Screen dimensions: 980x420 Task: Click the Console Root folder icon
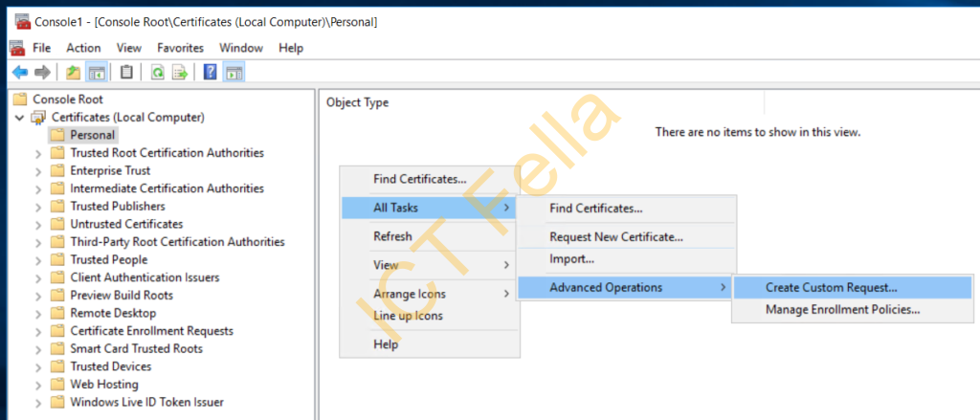pos(21,99)
